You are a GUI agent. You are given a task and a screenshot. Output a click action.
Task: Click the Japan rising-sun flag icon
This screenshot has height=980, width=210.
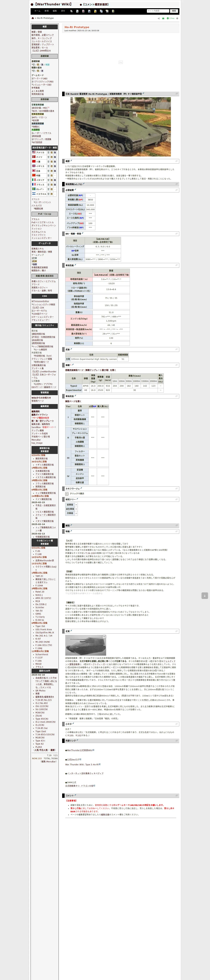pyautogui.click(x=34, y=171)
